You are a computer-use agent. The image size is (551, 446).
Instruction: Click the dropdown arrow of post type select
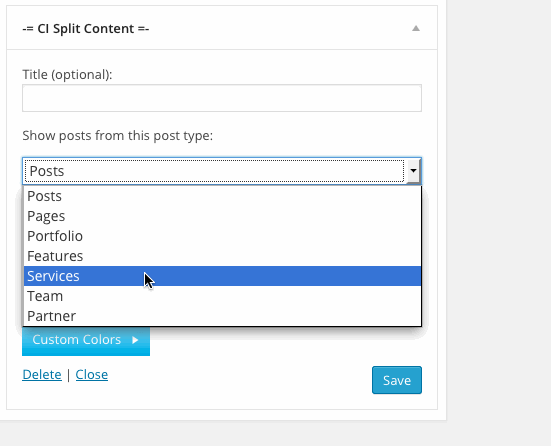tap(413, 171)
